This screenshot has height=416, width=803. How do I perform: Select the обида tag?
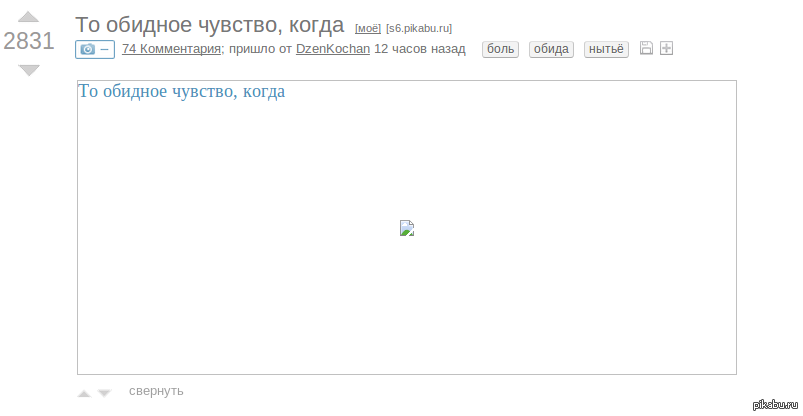coord(551,49)
